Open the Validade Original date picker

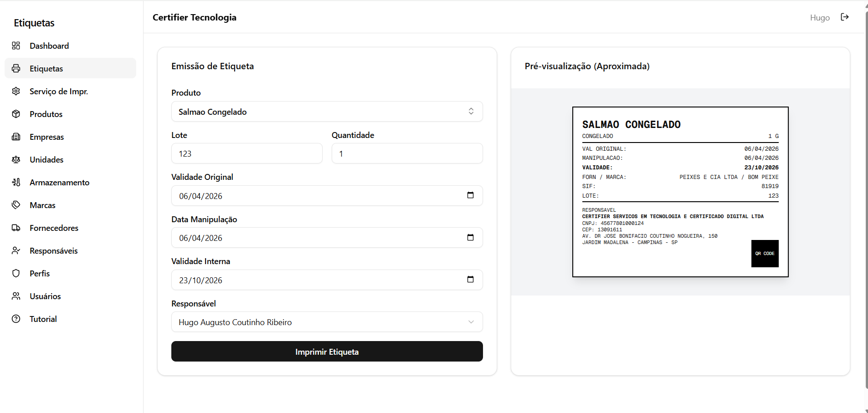pos(471,195)
